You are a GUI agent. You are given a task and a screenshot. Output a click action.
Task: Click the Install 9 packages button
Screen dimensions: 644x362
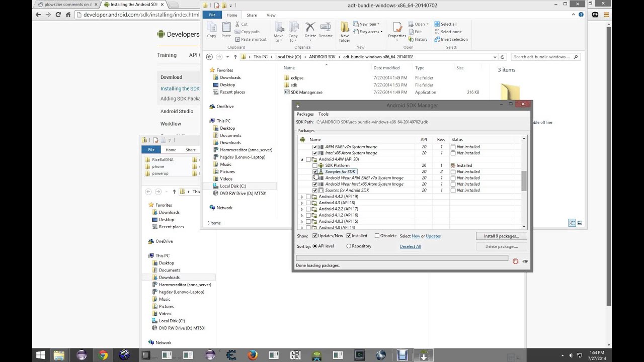pyautogui.click(x=502, y=236)
